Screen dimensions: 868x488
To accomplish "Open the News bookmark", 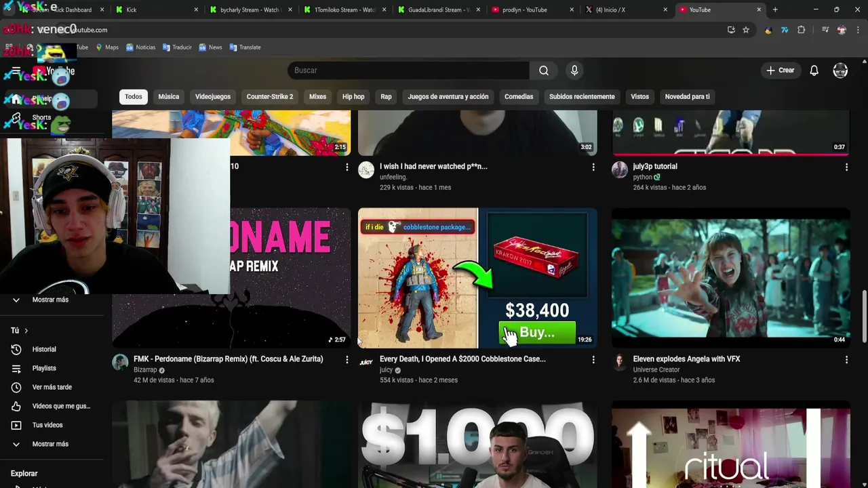I will (x=210, y=47).
